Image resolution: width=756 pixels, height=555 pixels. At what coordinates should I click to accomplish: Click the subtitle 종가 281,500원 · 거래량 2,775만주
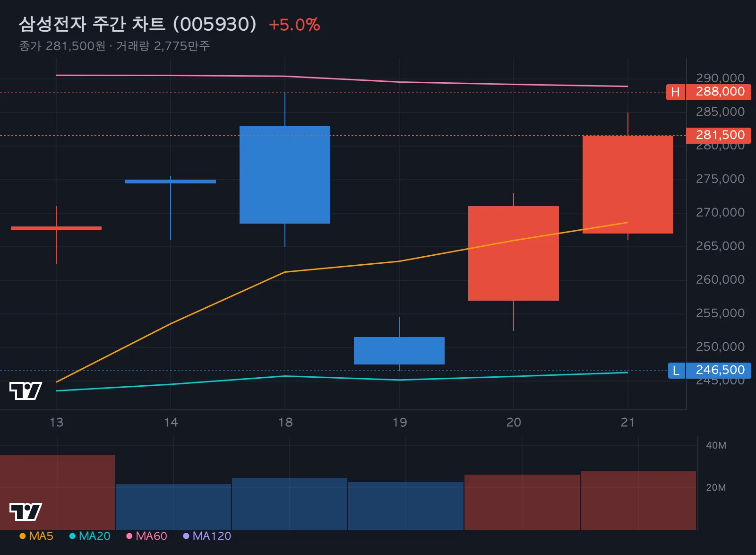coord(114,46)
